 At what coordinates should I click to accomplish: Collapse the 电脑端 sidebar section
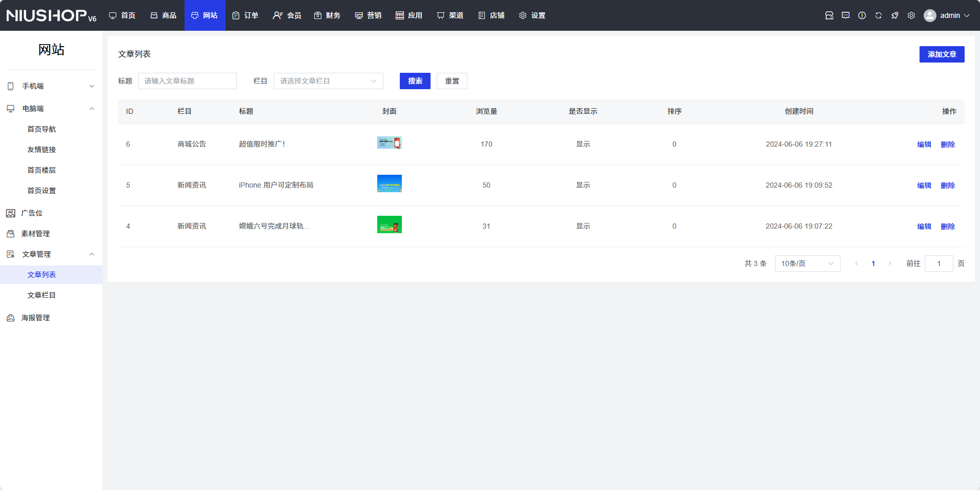click(x=92, y=109)
